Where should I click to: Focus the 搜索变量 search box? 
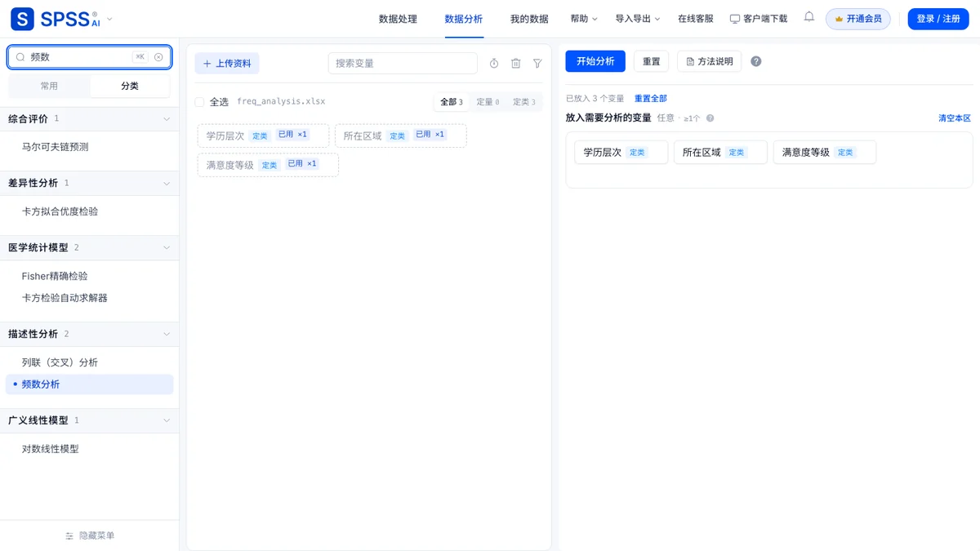[x=403, y=64]
